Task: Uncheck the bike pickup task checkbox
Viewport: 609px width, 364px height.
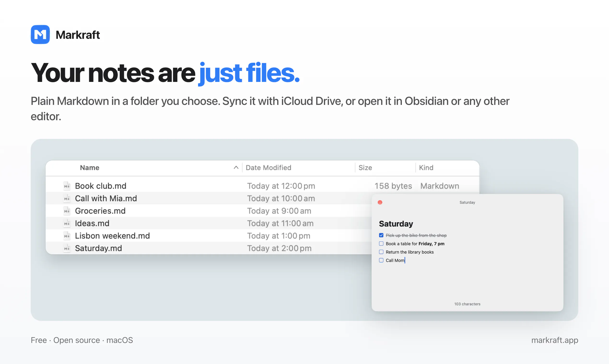Action: coord(381,235)
